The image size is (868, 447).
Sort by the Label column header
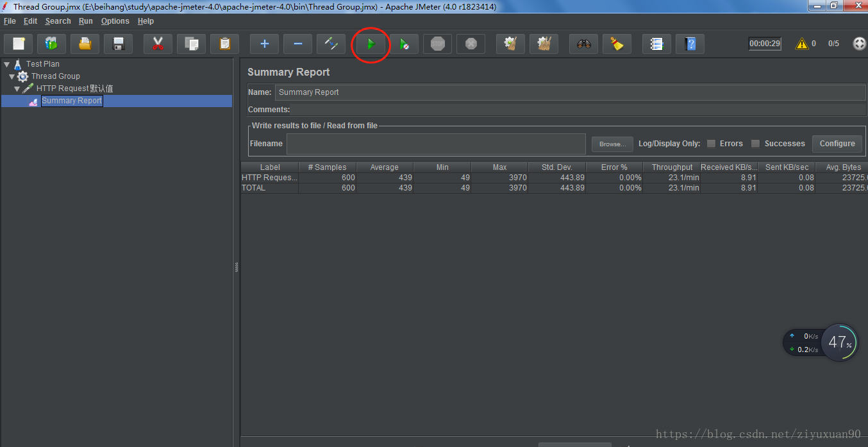pyautogui.click(x=270, y=167)
